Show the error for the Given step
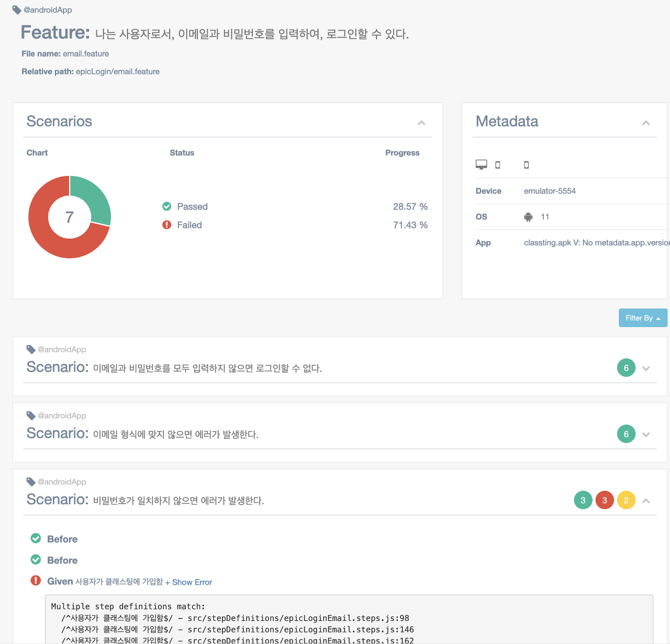Screen dimensions: 670x644 (189, 582)
